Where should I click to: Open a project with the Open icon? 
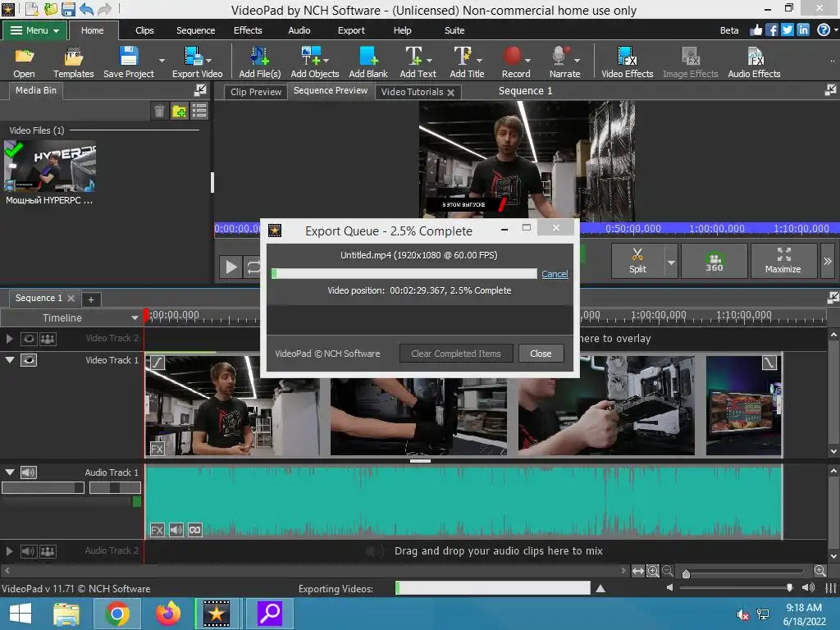coord(24,62)
